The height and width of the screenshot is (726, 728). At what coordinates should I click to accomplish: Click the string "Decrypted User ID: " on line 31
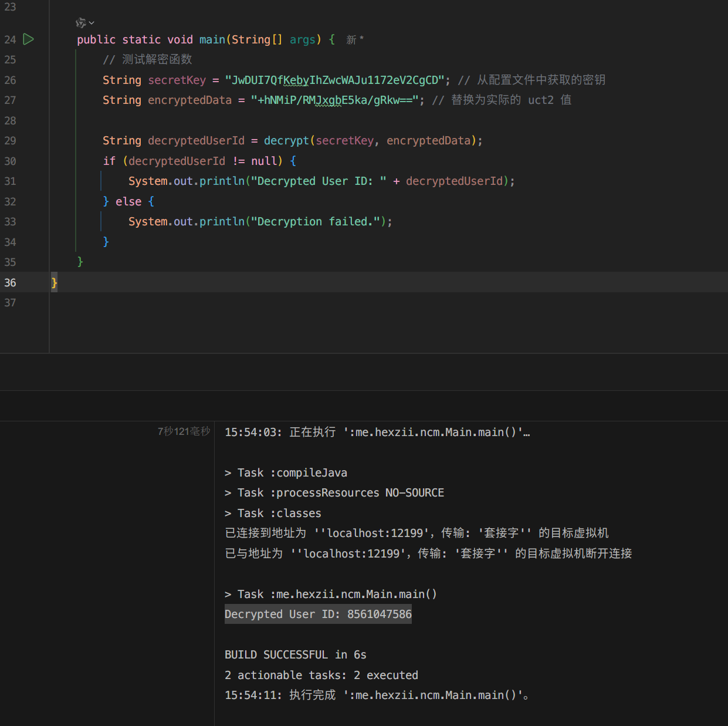click(x=319, y=181)
